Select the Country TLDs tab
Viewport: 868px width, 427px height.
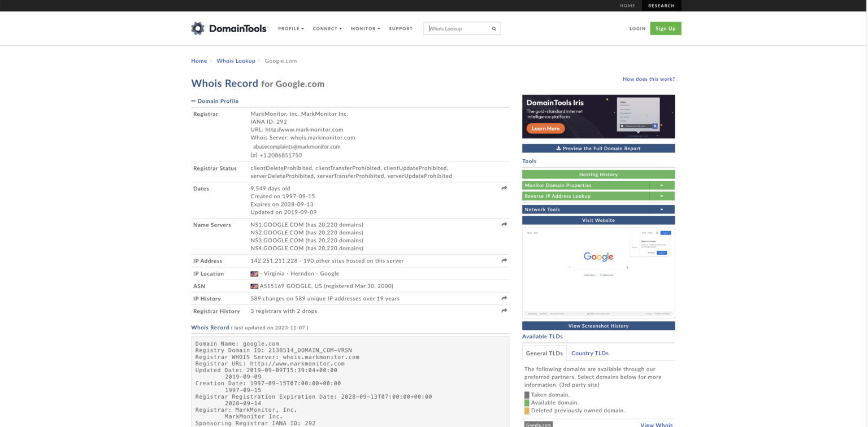click(x=590, y=354)
